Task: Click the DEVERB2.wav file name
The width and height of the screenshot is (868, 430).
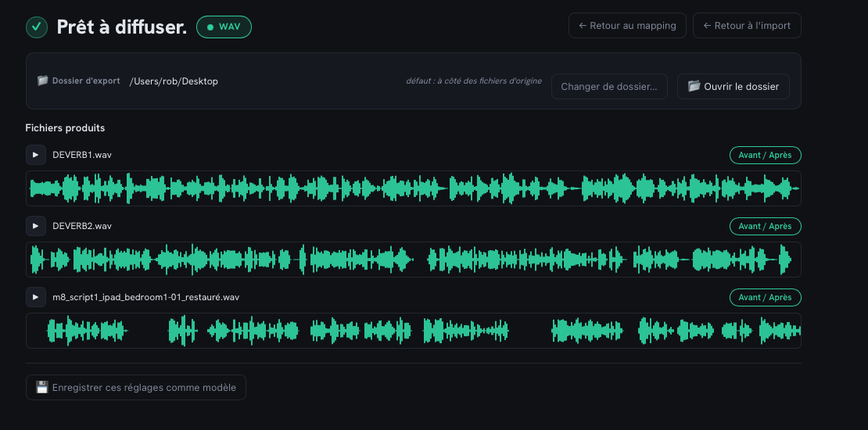Action: pos(82,226)
